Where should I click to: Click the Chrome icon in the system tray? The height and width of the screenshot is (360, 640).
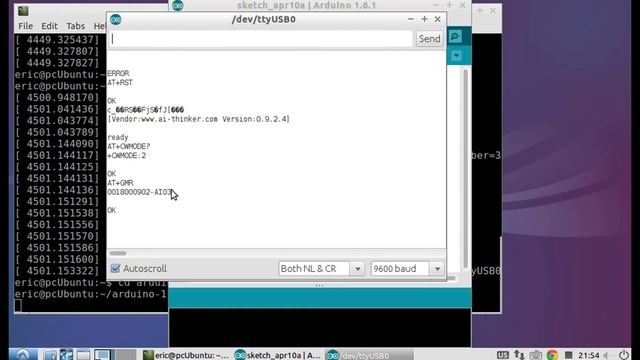click(552, 355)
